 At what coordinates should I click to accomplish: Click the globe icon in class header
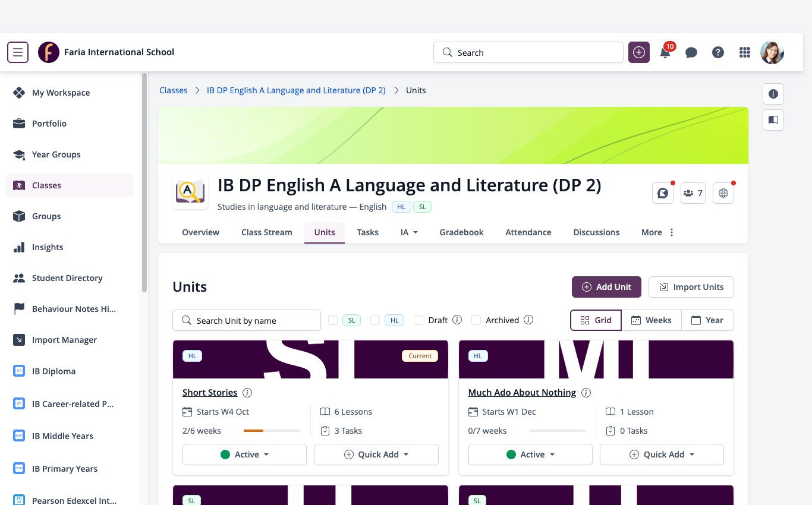tap(723, 193)
